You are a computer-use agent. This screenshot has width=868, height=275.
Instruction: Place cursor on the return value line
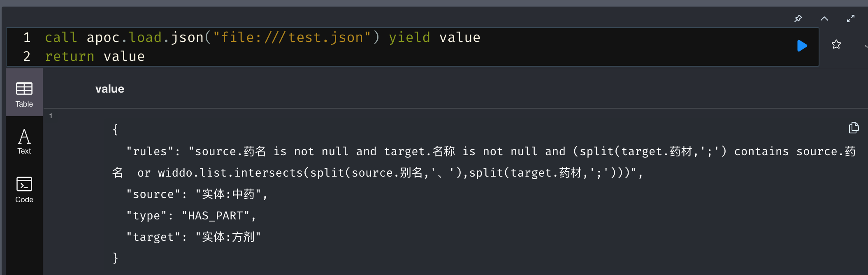pyautogui.click(x=95, y=56)
